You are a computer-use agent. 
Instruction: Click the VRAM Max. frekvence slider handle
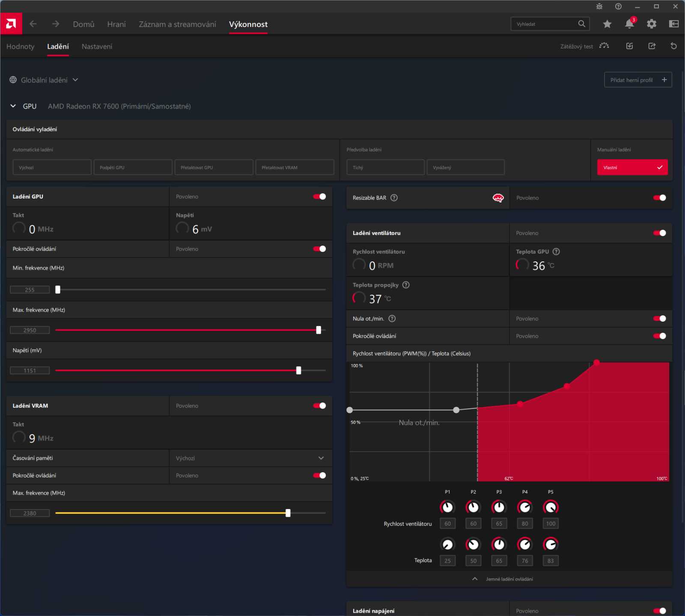[x=288, y=513]
